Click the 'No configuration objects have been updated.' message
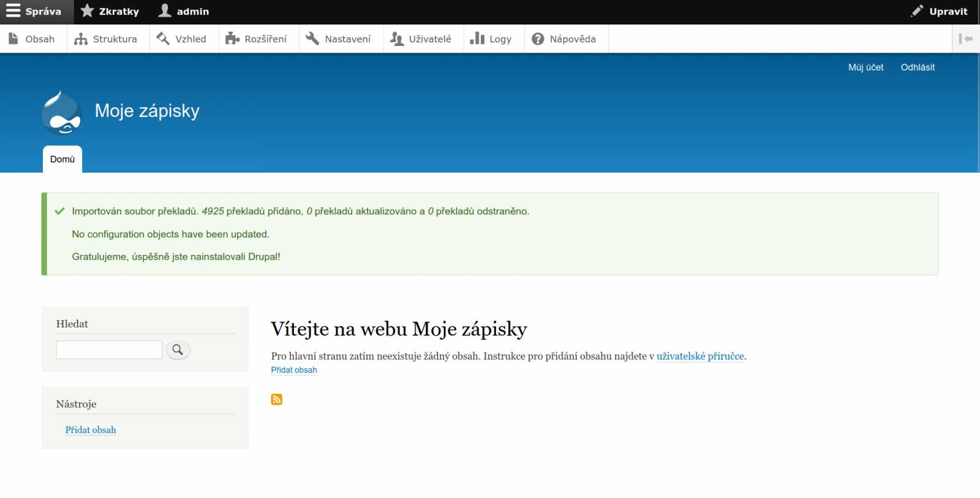Image resolution: width=980 pixels, height=498 pixels. (x=171, y=234)
